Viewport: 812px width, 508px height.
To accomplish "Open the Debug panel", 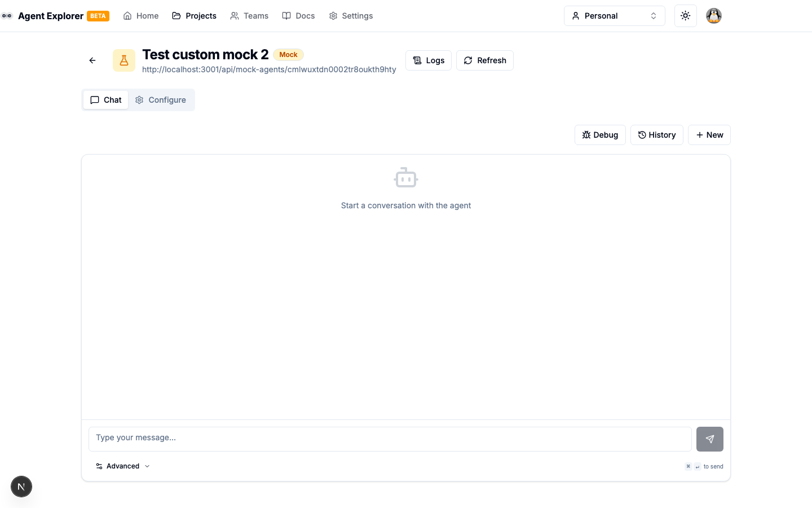I will point(600,135).
